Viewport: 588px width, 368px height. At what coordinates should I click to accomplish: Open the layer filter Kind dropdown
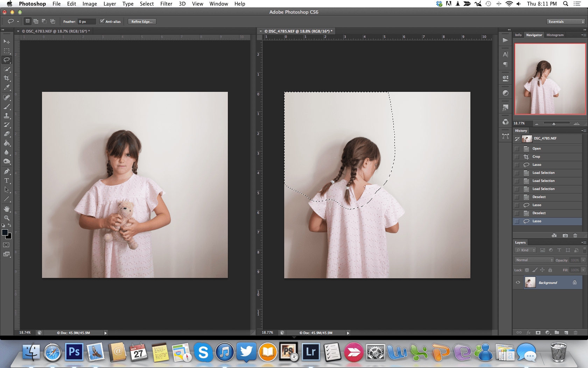click(525, 250)
